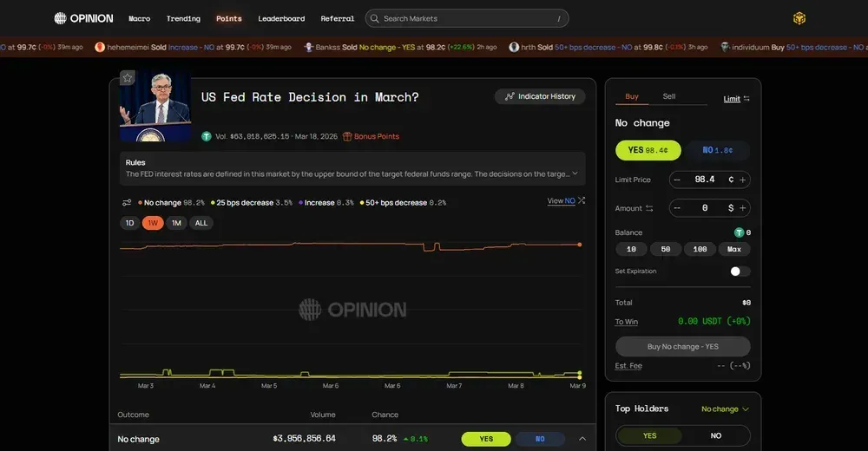Click the View NO link
This screenshot has width=868, height=451.
pyautogui.click(x=561, y=201)
